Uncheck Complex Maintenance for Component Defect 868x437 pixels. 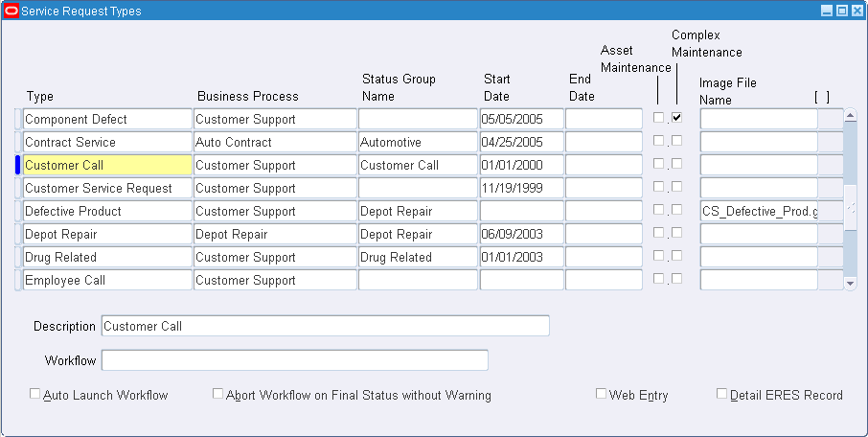click(x=677, y=118)
